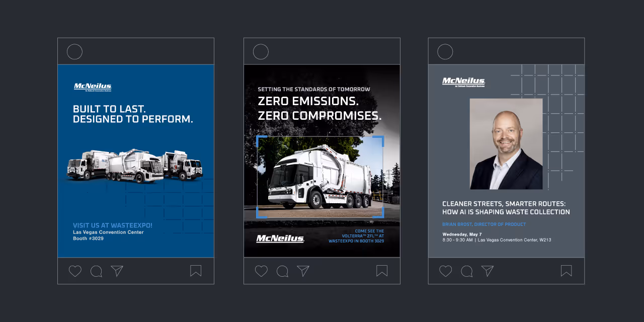Toggle the like heart on the Zero Emissions post
Screen dimensions: 644x322
point(261,271)
